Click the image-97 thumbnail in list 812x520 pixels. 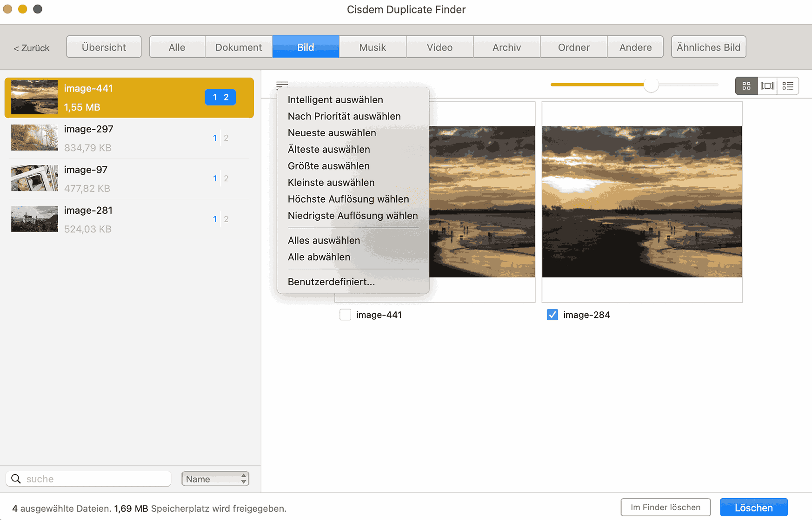pyautogui.click(x=34, y=178)
